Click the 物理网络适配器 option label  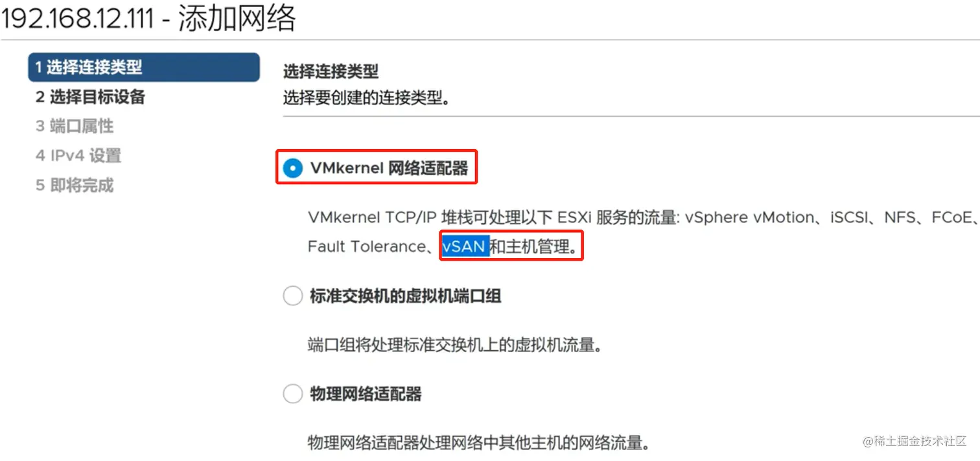click(366, 393)
